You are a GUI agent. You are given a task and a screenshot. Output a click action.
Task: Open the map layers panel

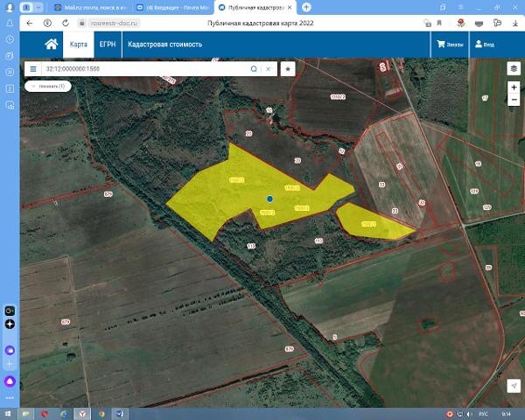(x=514, y=68)
